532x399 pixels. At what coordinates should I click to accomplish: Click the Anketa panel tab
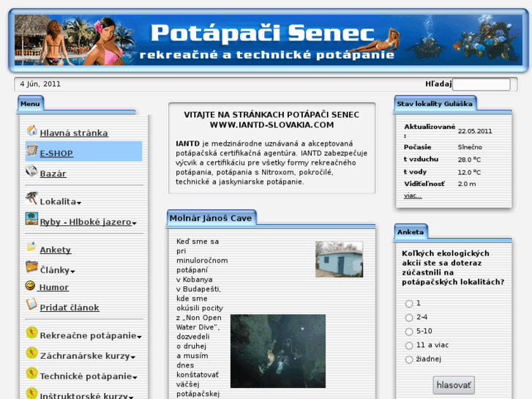[x=411, y=232]
